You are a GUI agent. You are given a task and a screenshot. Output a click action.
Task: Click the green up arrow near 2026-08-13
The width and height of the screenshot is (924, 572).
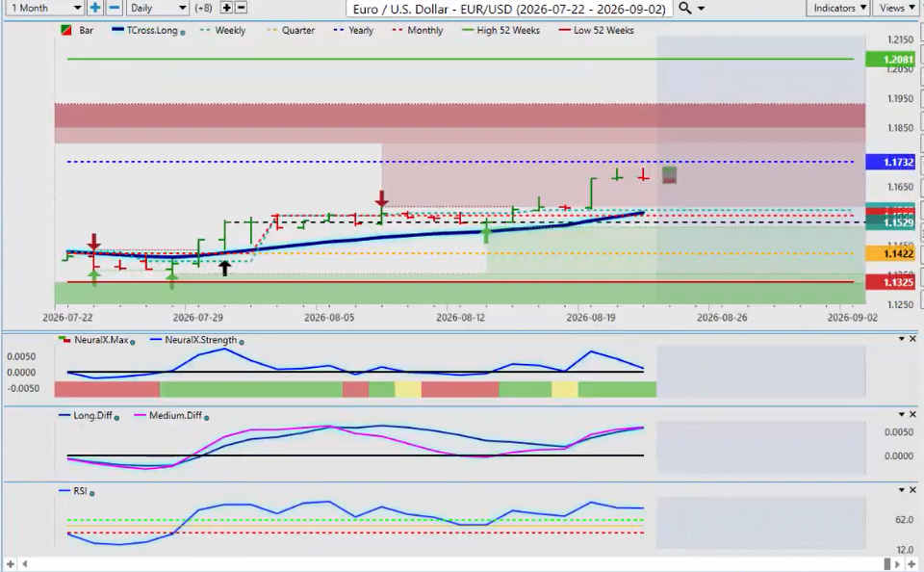[x=486, y=233]
